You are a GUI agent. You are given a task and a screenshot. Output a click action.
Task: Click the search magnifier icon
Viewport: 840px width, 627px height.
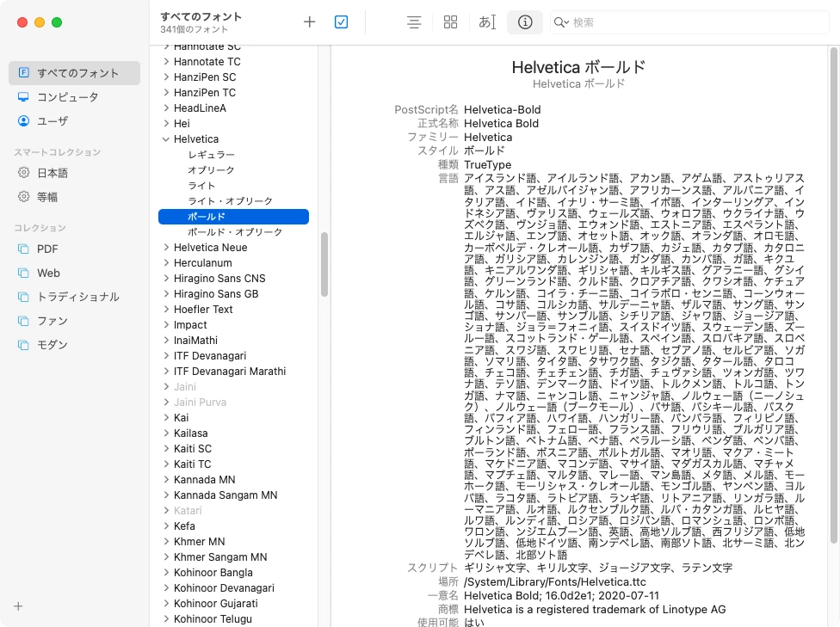tap(561, 22)
